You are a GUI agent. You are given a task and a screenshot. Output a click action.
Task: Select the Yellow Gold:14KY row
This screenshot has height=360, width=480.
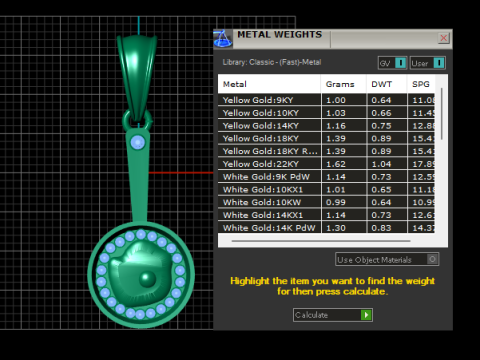click(x=326, y=126)
